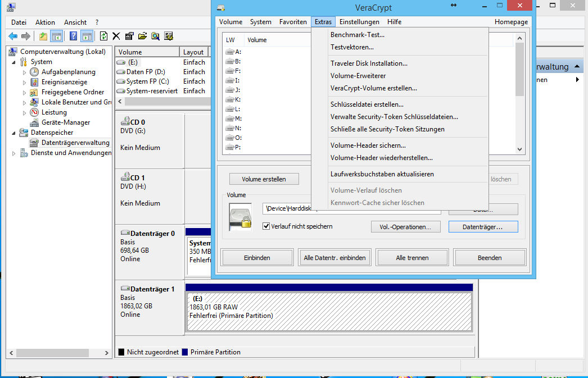Expand the Freigegebene Ordner node arrow
The width and height of the screenshot is (588, 378).
(24, 93)
